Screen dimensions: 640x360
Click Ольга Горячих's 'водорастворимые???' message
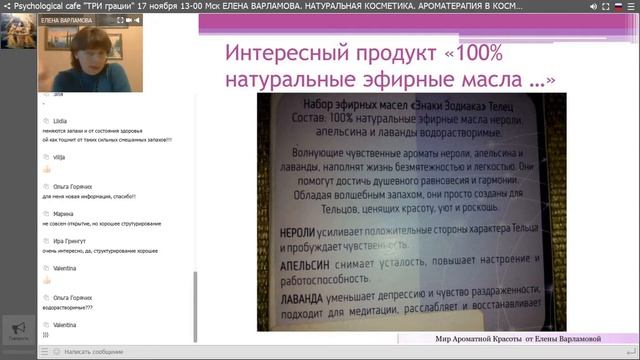tap(67, 308)
